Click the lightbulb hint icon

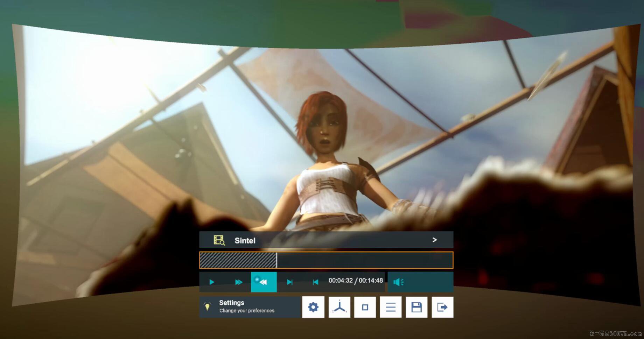[x=207, y=307]
